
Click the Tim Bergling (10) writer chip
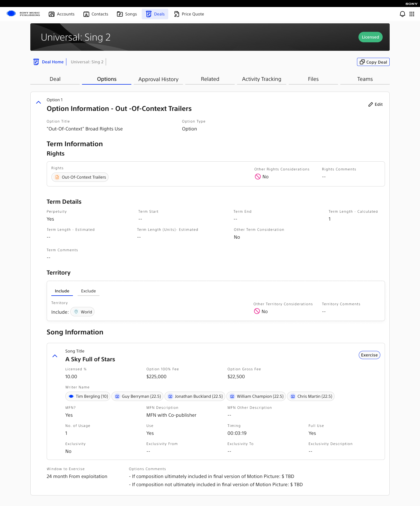(88, 396)
